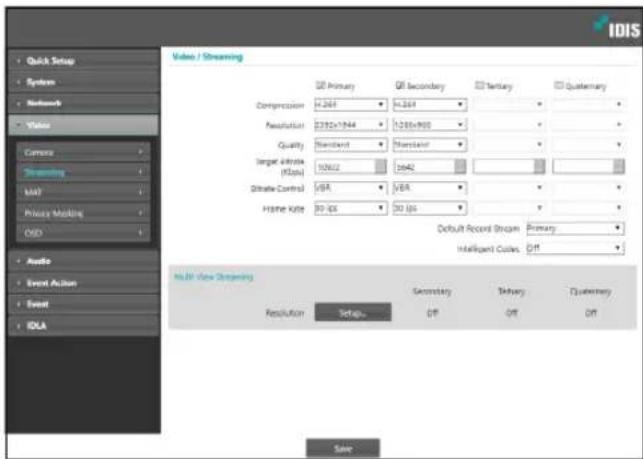
Task: Click Secondary Target Bitrate input field
Action: [424, 167]
